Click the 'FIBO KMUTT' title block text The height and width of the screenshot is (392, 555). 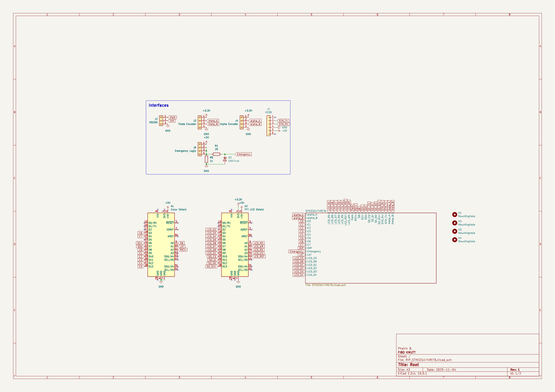[407, 352]
